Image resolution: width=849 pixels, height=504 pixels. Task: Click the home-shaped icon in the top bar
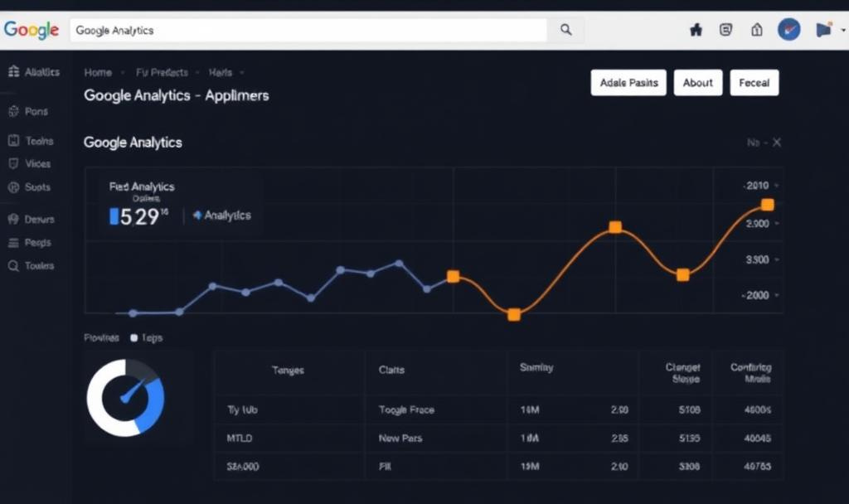point(756,30)
